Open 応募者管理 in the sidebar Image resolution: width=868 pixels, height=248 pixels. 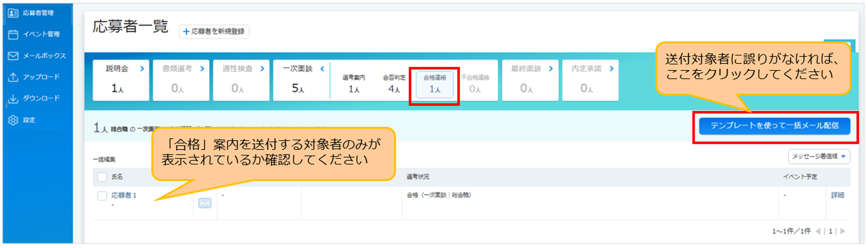(x=38, y=13)
